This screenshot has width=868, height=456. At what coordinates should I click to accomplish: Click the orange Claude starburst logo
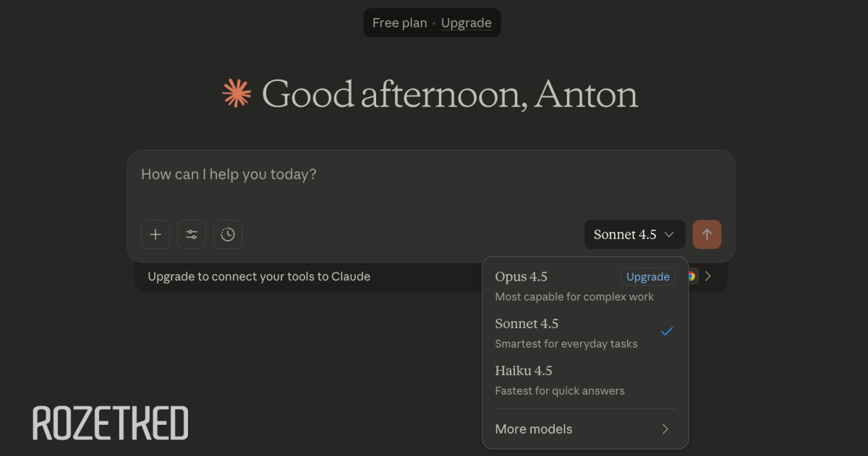[237, 94]
